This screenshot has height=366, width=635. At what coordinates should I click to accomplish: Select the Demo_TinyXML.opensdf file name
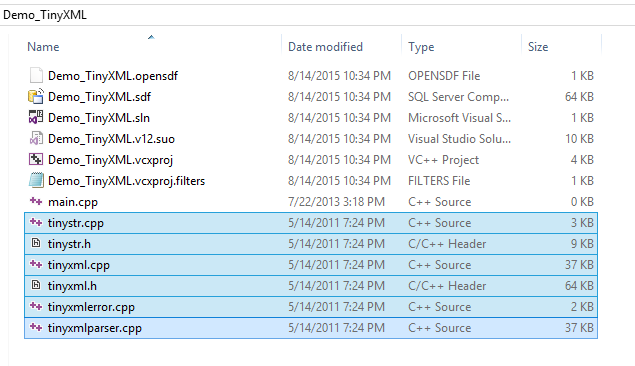113,76
